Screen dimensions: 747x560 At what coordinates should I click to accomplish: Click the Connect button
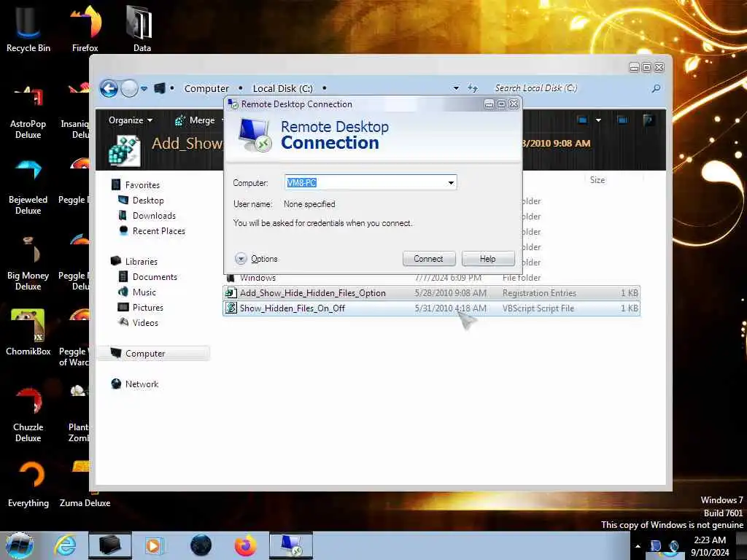(429, 259)
